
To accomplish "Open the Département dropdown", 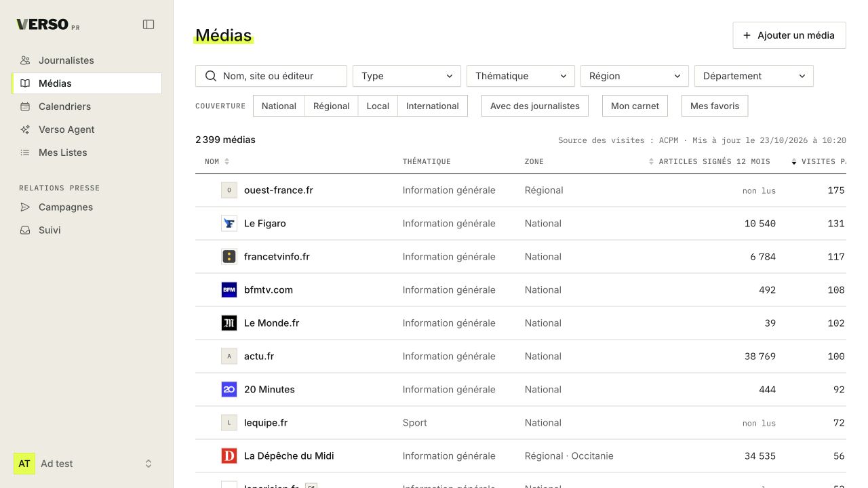I will tap(754, 76).
